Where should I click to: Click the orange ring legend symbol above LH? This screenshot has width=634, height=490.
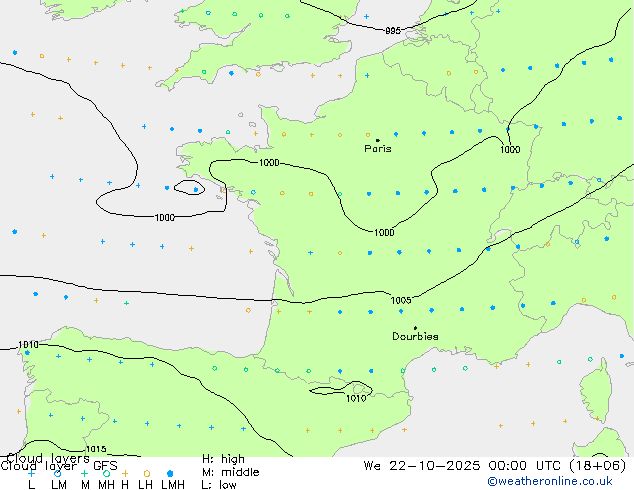point(147,473)
